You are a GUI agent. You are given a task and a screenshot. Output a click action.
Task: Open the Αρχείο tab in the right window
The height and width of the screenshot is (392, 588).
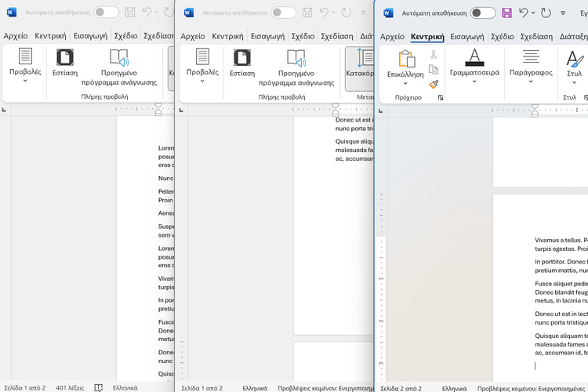point(392,37)
